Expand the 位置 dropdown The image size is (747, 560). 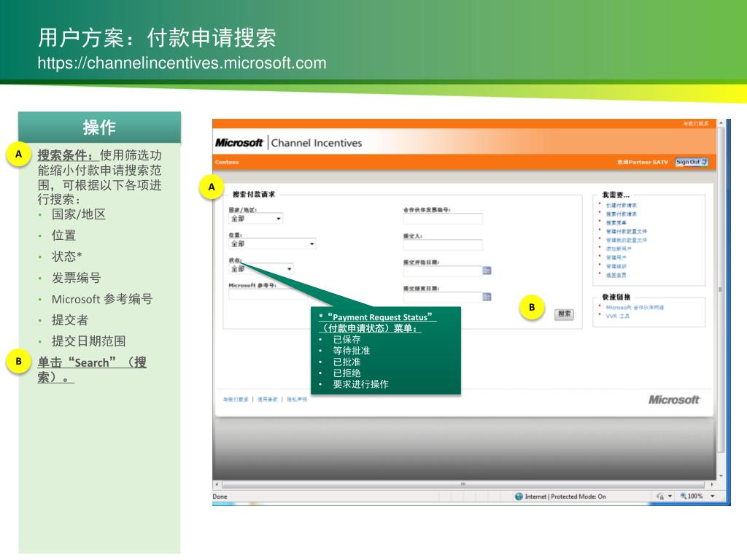coord(272,244)
